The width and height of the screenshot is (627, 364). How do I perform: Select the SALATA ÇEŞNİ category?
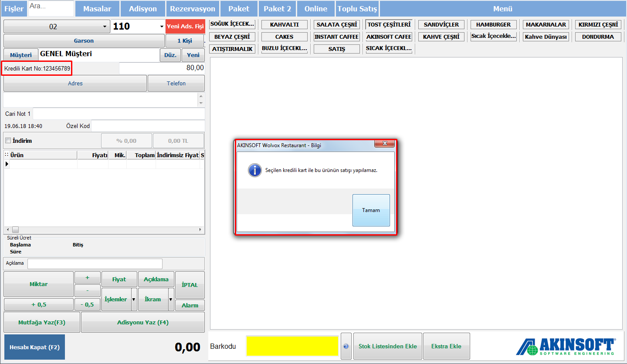pyautogui.click(x=337, y=25)
